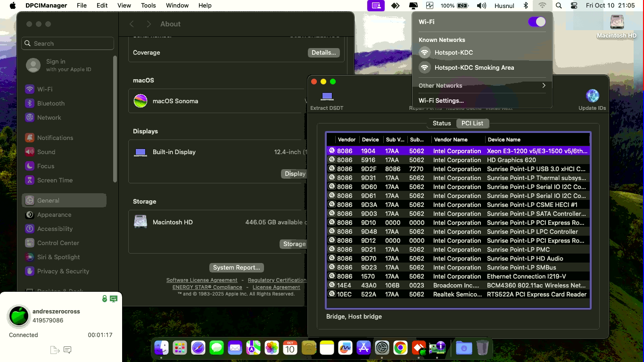Open the Apple menu

pyautogui.click(x=13, y=6)
